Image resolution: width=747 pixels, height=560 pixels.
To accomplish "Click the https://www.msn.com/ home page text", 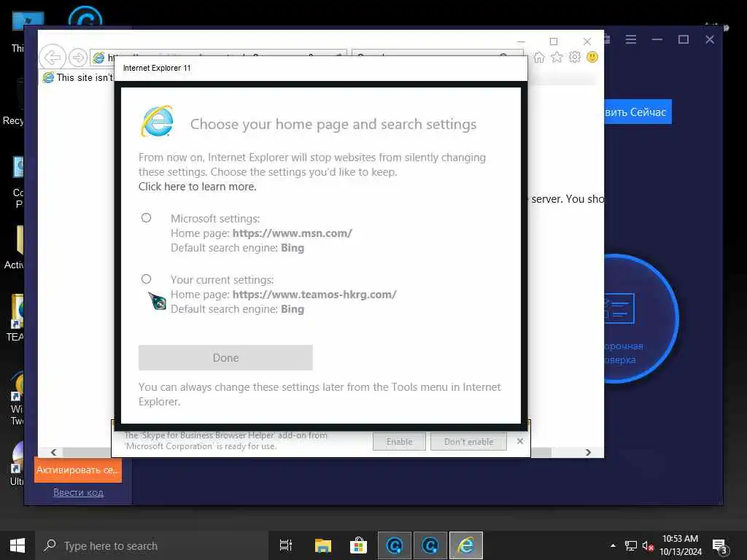I will click(x=292, y=233).
